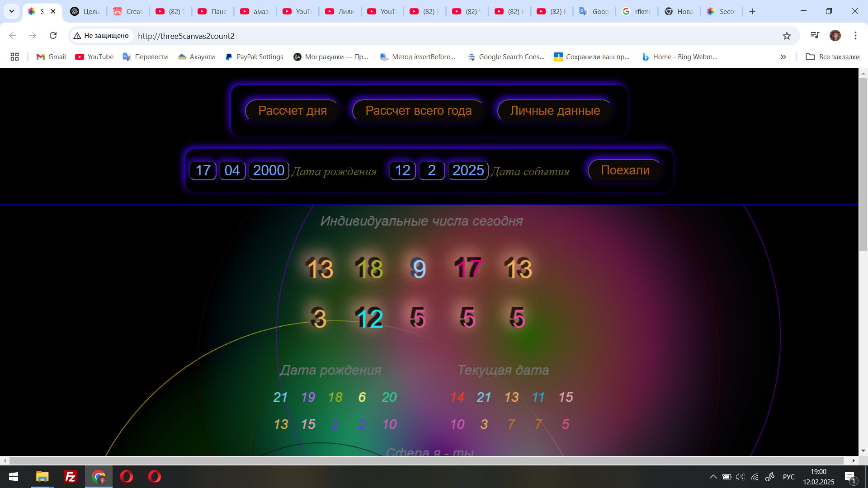Open Личные данные section

pos(555,111)
